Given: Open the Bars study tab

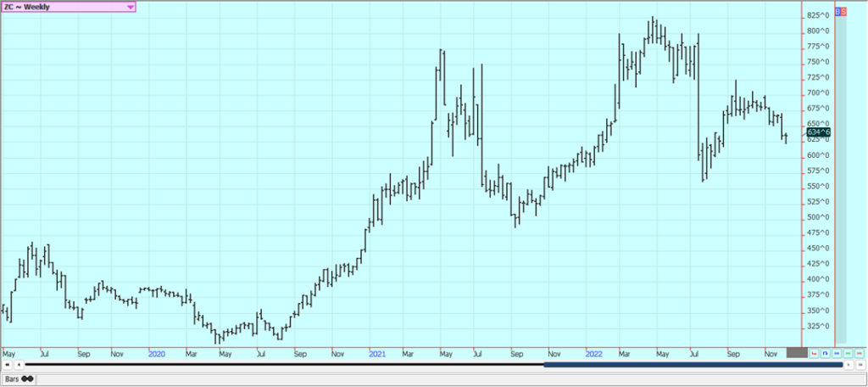Looking at the screenshot, I should tap(19, 379).
